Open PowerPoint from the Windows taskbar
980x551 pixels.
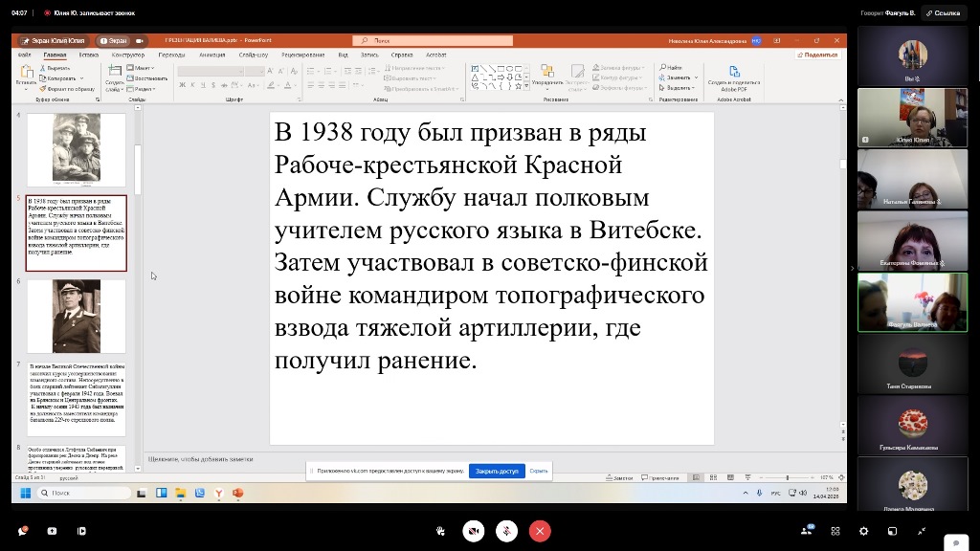[238, 493]
